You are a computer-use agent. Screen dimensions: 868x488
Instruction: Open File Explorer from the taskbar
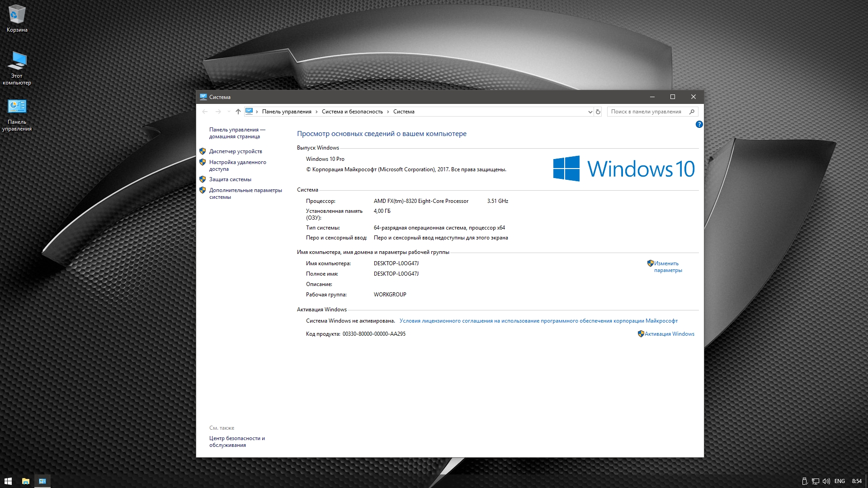26,481
